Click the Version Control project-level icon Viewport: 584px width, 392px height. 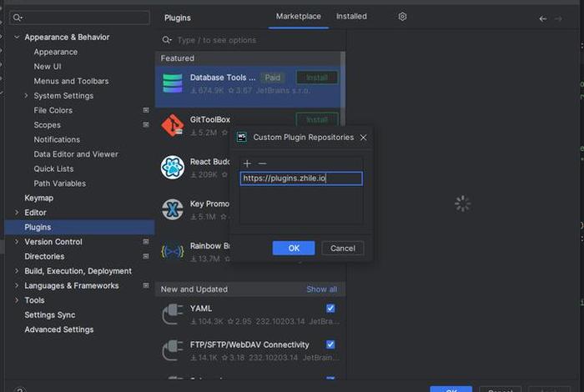[146, 242]
